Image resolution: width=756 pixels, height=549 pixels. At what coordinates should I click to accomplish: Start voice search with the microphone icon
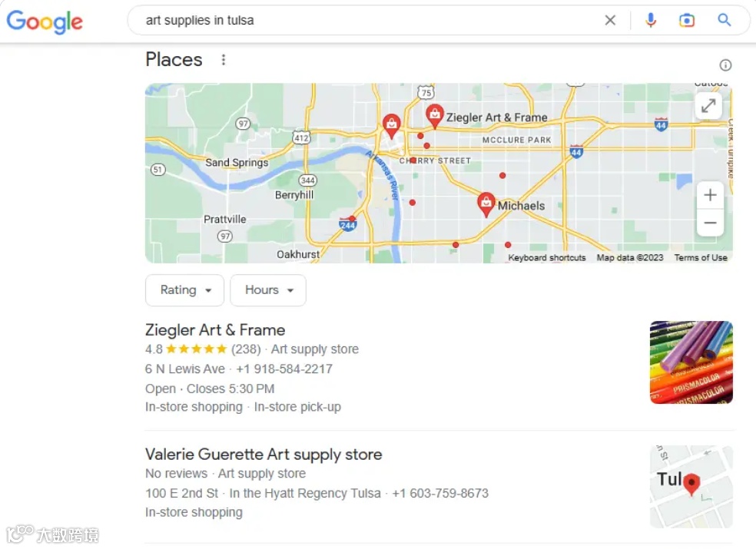[651, 20]
